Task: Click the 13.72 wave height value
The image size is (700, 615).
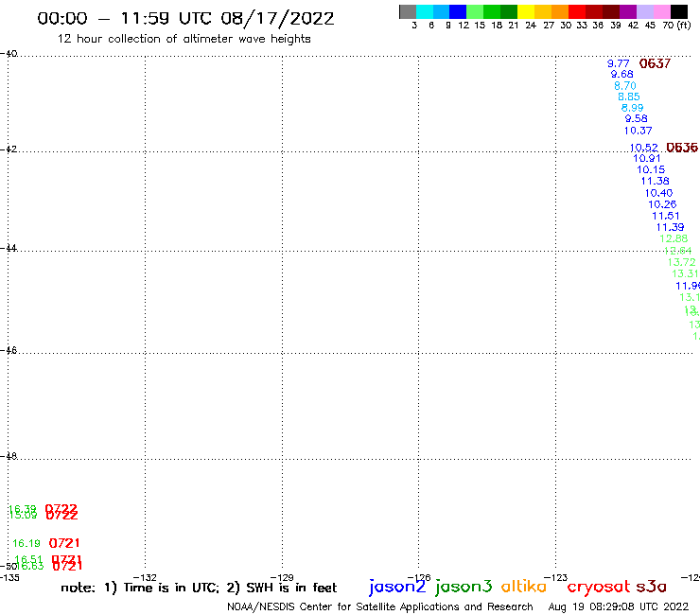Action: (x=682, y=262)
